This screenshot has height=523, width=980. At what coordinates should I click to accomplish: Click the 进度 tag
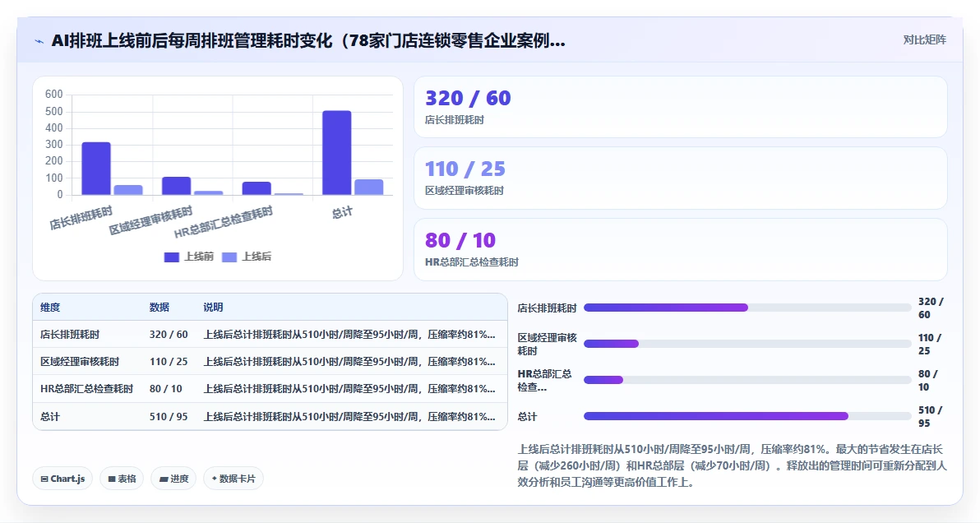173,479
